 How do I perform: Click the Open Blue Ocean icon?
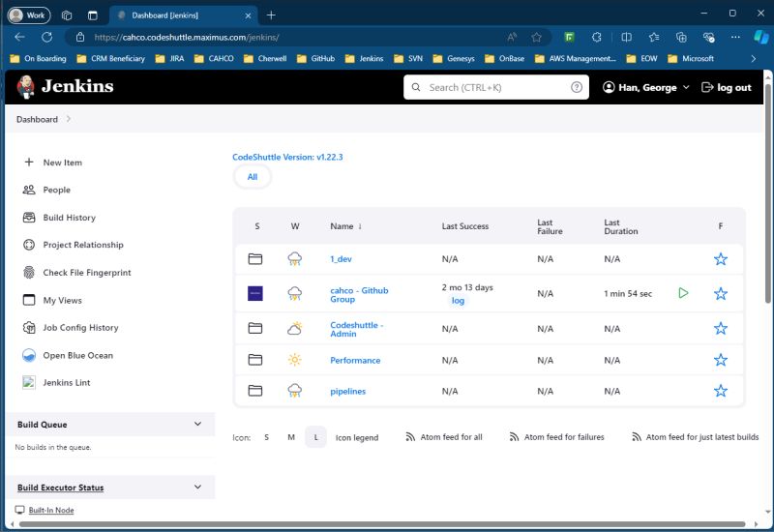coord(29,355)
